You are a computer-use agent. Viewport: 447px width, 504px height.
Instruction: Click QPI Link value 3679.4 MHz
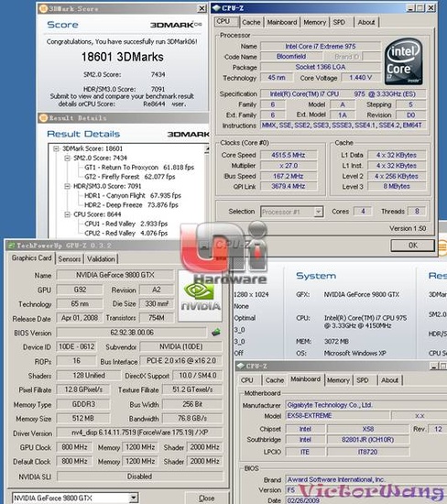pyautogui.click(x=289, y=186)
